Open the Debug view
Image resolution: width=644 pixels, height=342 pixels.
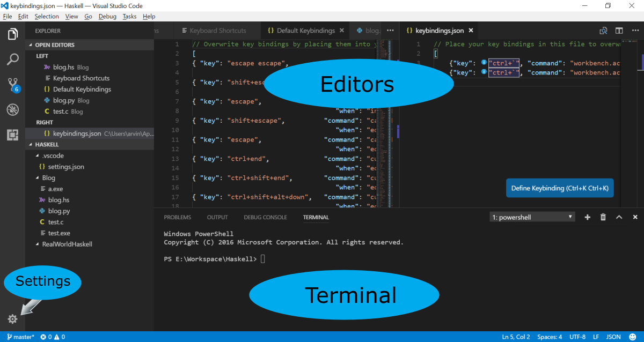click(x=12, y=109)
